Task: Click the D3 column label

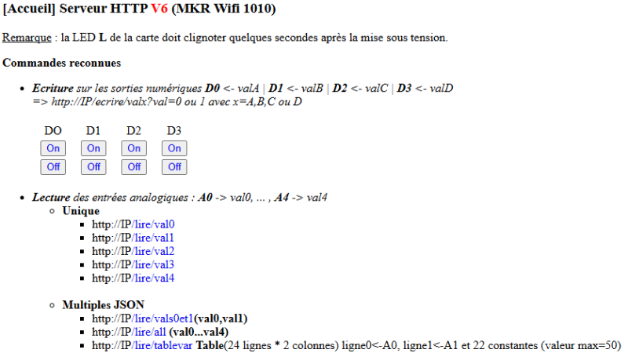Action: click(x=174, y=131)
